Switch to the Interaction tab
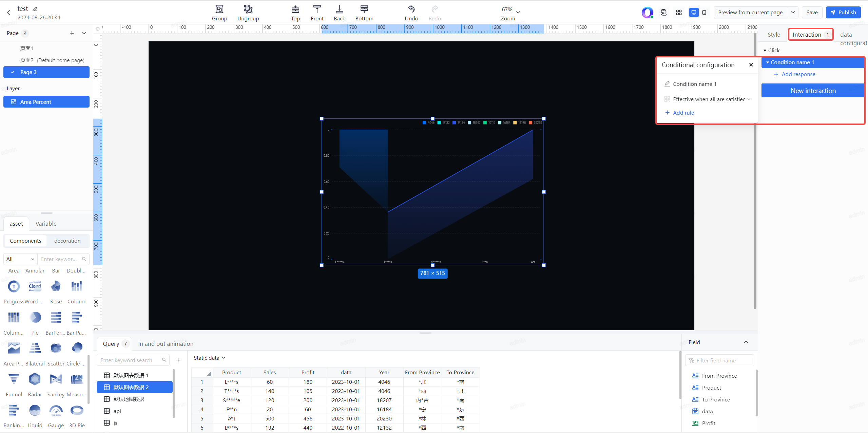The width and height of the screenshot is (868, 433). (x=810, y=35)
